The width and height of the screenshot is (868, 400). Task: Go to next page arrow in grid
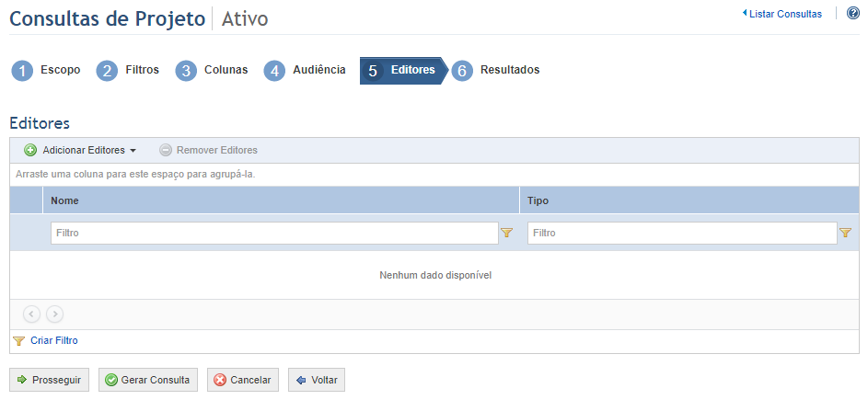coord(54,314)
